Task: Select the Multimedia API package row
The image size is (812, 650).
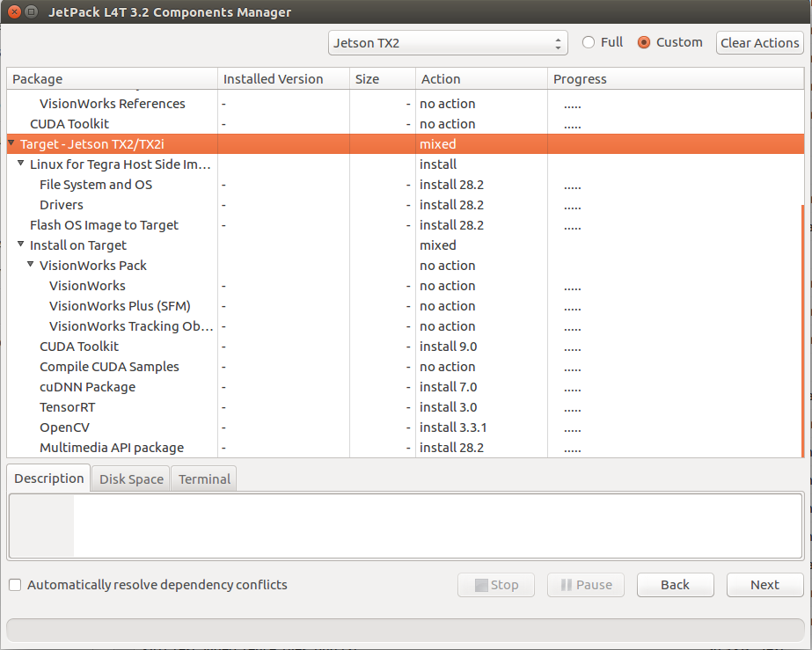Action: pyautogui.click(x=404, y=448)
